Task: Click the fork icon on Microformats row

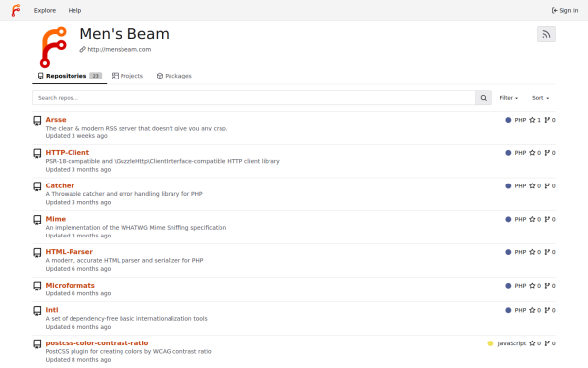Action: 547,286
